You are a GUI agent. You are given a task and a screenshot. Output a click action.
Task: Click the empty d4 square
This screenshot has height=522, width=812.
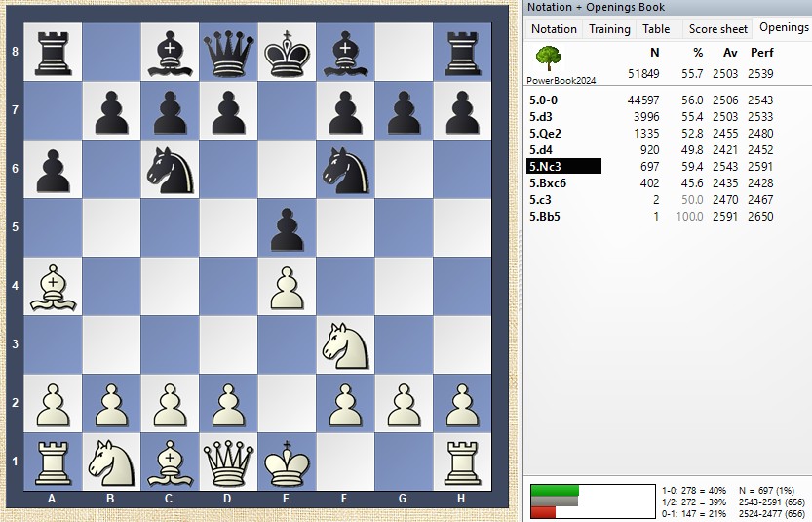[228, 287]
